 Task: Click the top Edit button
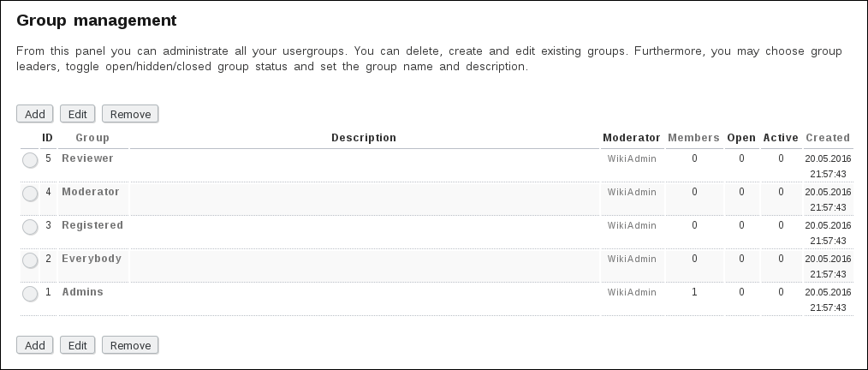(77, 114)
